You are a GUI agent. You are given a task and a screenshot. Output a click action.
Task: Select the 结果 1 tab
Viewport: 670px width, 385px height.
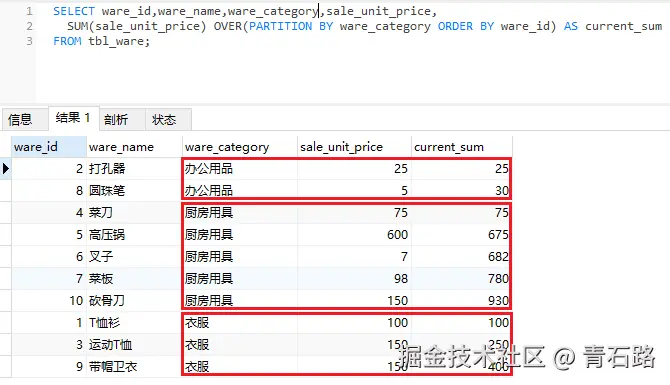tap(74, 118)
